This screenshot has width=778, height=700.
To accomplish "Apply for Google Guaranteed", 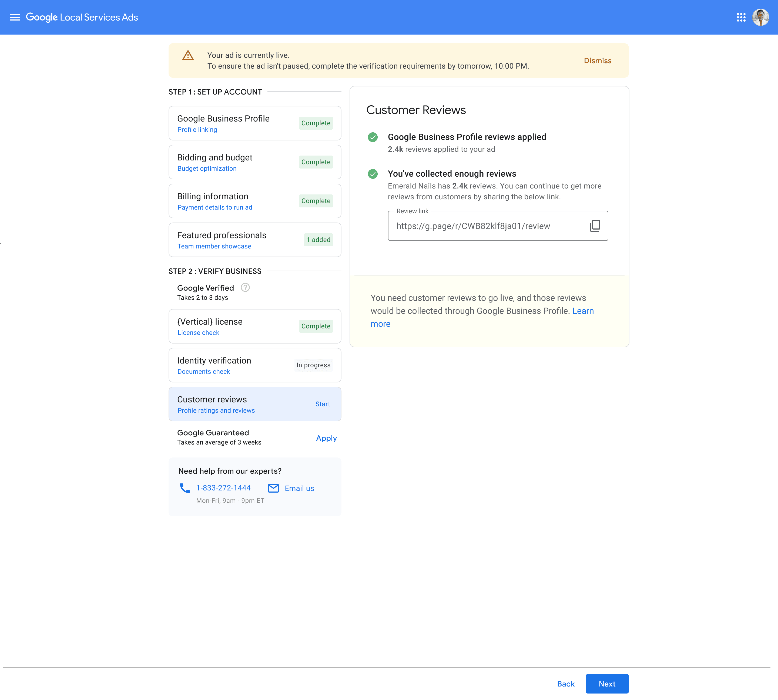I will pos(326,438).
